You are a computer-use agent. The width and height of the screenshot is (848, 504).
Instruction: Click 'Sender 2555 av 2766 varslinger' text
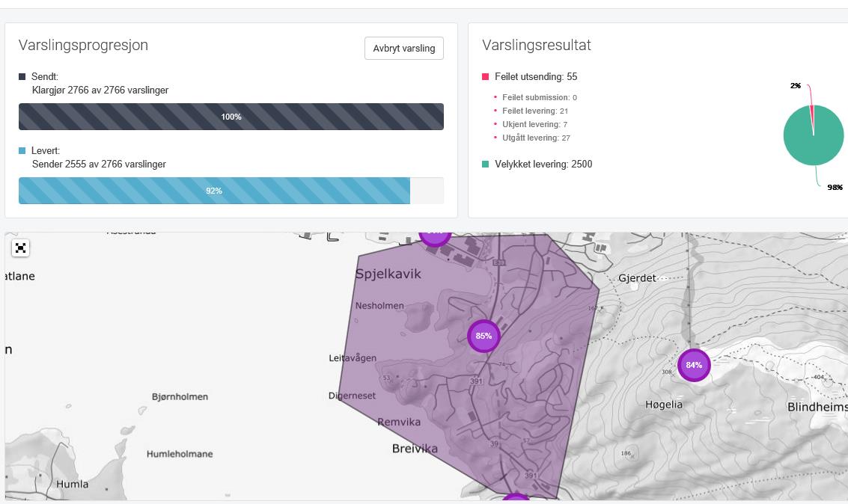(x=99, y=165)
